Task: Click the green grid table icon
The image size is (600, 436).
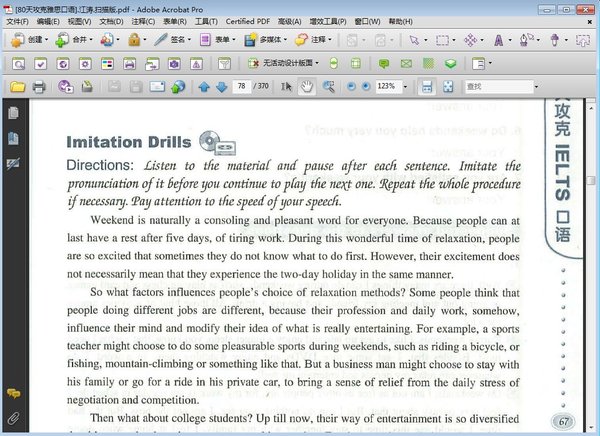Action: 355,64
